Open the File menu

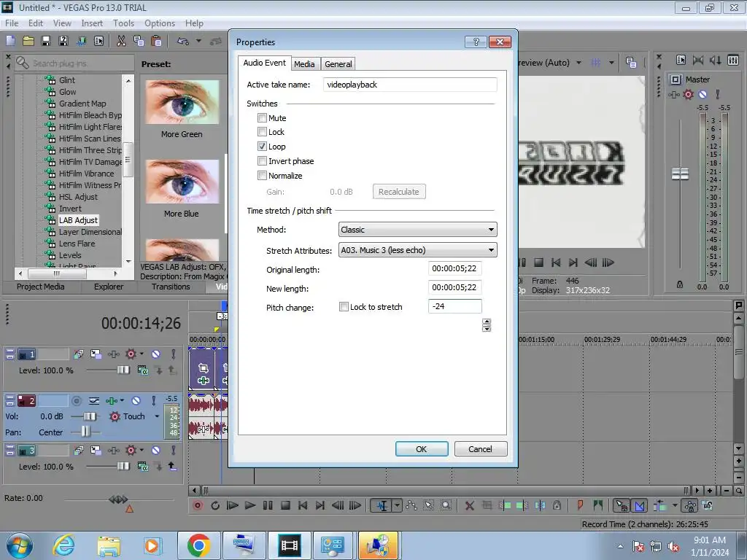(12, 23)
